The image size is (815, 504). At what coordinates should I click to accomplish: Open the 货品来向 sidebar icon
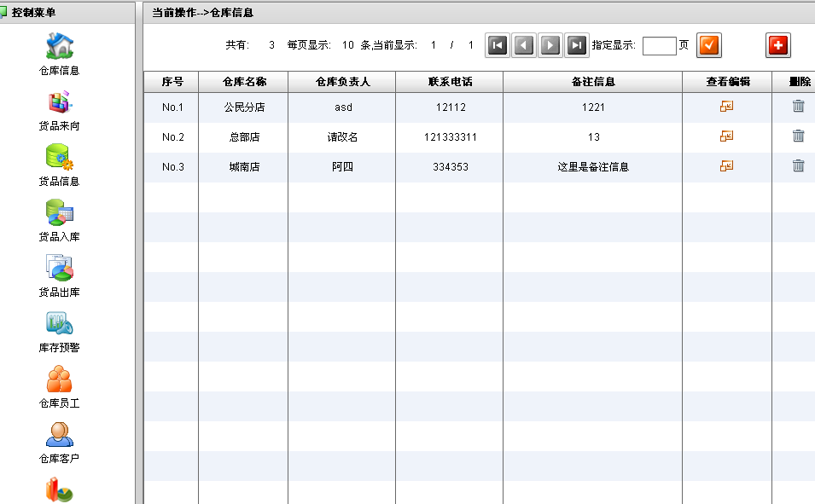coord(59,101)
